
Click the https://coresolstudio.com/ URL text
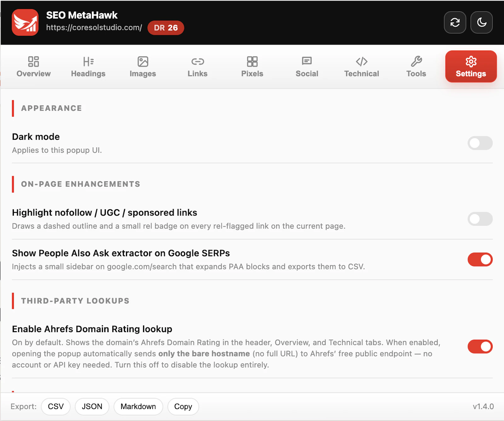point(94,27)
